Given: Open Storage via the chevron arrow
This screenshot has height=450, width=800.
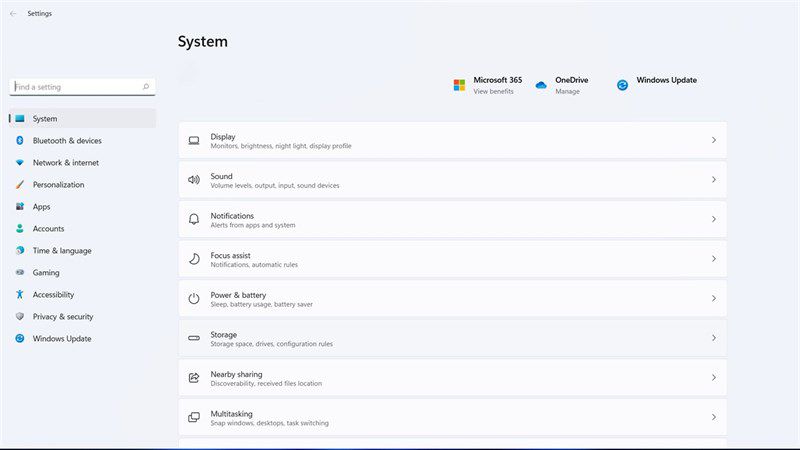Looking at the screenshot, I should (714, 338).
